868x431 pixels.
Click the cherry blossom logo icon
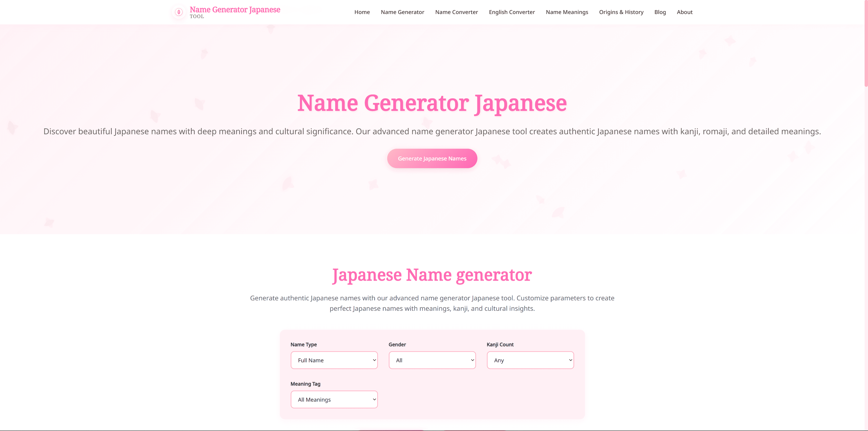coord(178,12)
